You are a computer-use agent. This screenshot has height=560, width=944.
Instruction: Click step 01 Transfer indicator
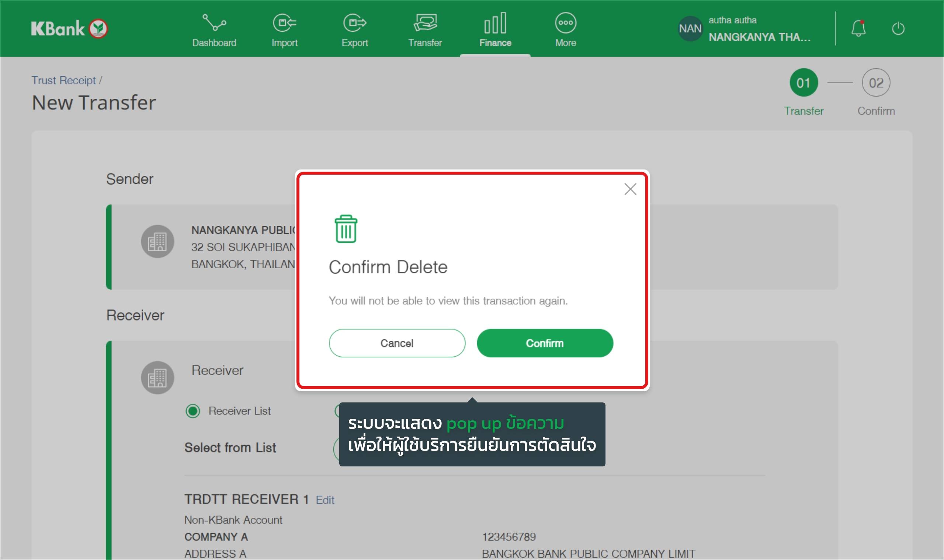click(804, 83)
